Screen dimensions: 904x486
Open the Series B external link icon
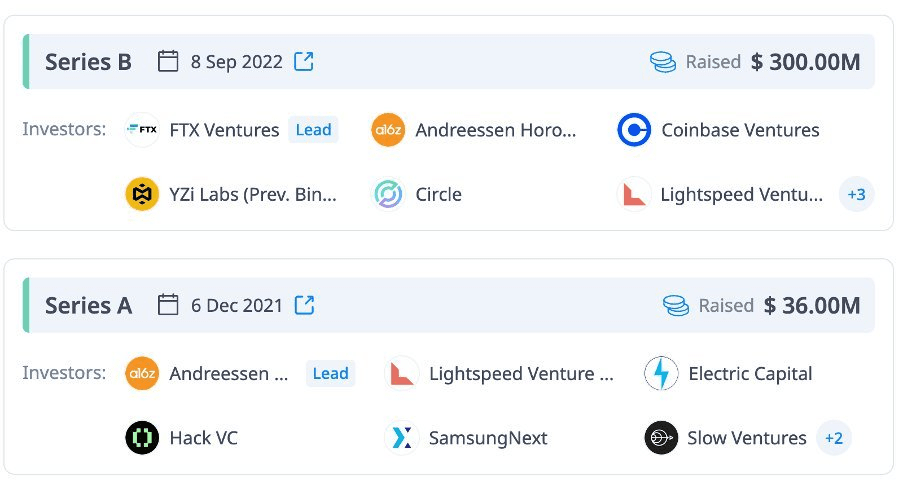304,62
